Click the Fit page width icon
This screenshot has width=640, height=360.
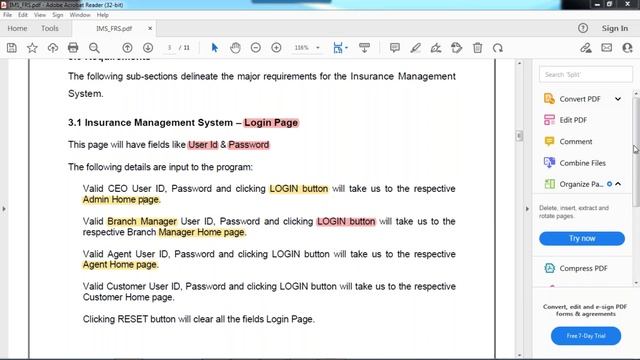click(338, 48)
